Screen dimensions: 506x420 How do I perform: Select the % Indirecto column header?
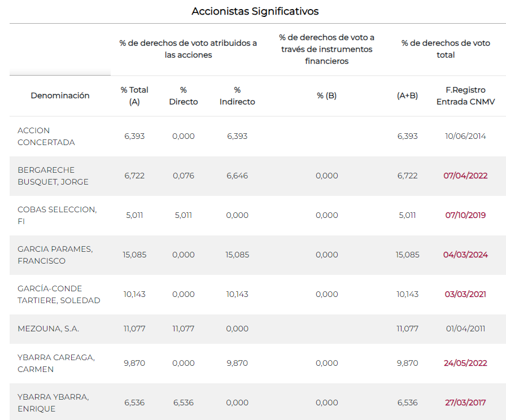(237, 95)
